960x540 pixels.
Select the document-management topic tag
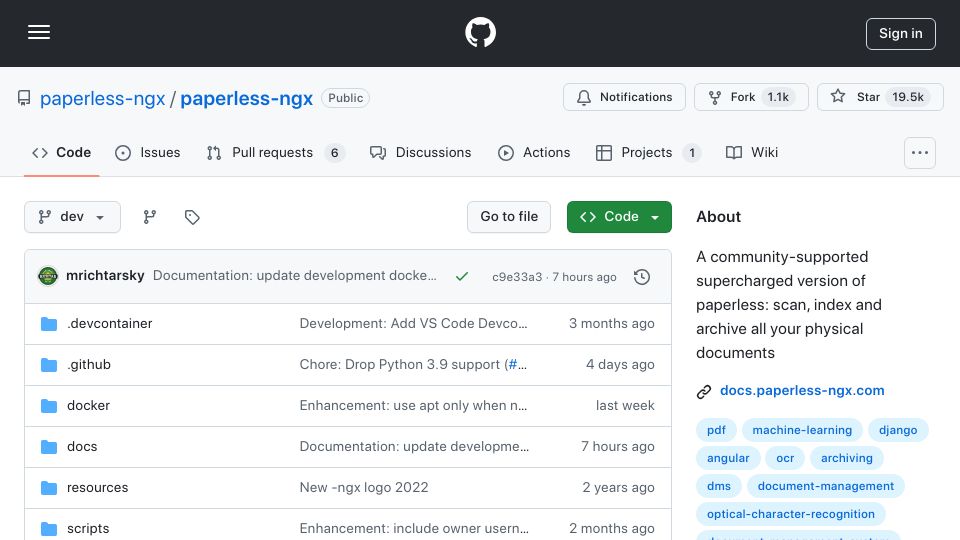[x=826, y=486]
